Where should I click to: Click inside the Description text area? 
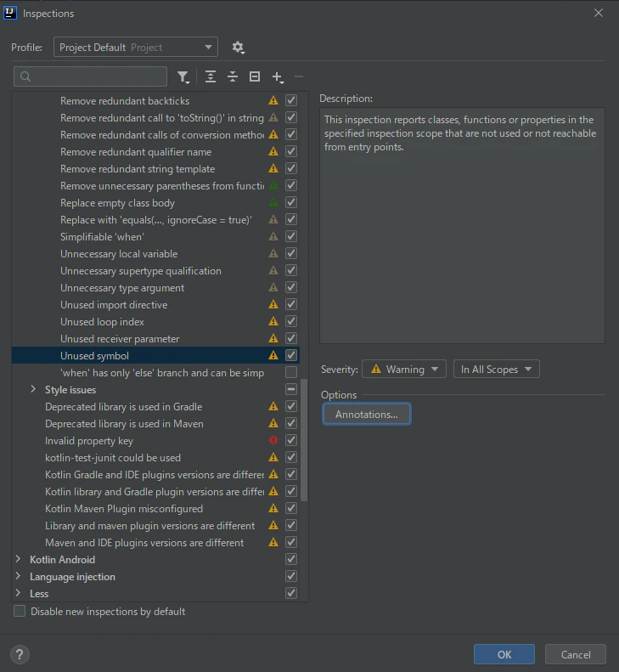(x=462, y=225)
